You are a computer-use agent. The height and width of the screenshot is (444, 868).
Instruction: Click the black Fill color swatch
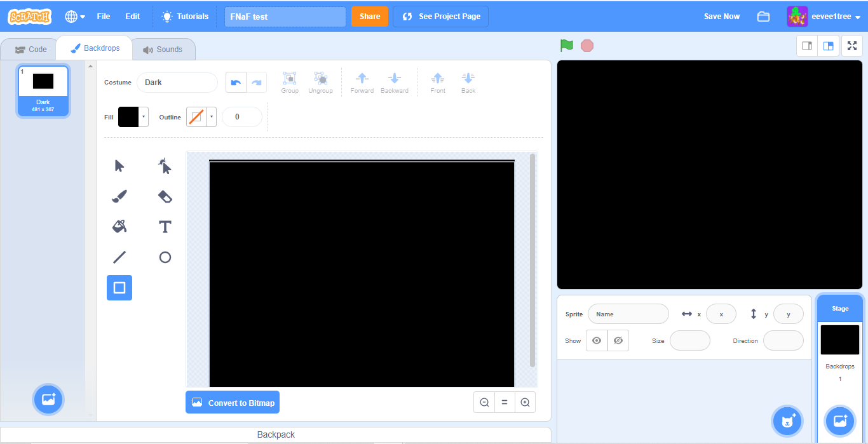(129, 117)
